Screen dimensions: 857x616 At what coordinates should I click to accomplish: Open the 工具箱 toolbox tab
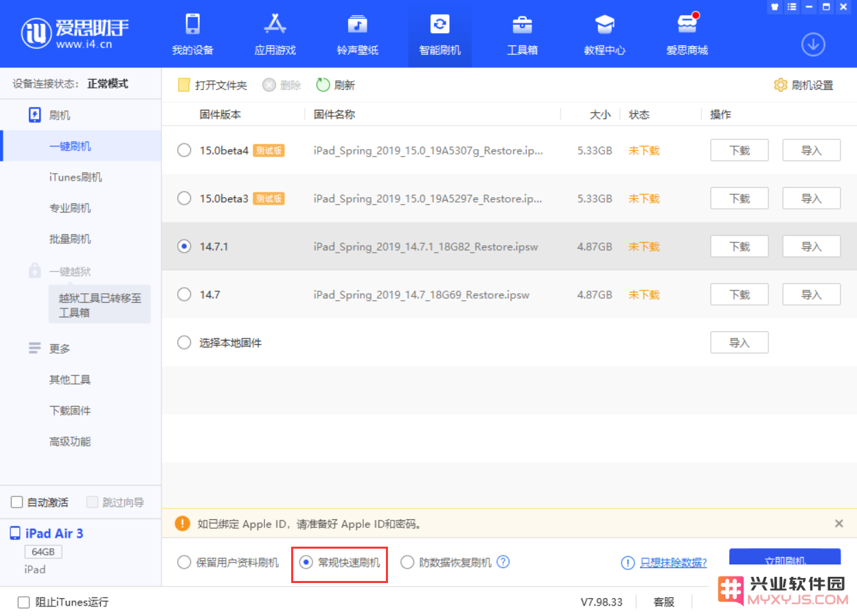pyautogui.click(x=523, y=34)
